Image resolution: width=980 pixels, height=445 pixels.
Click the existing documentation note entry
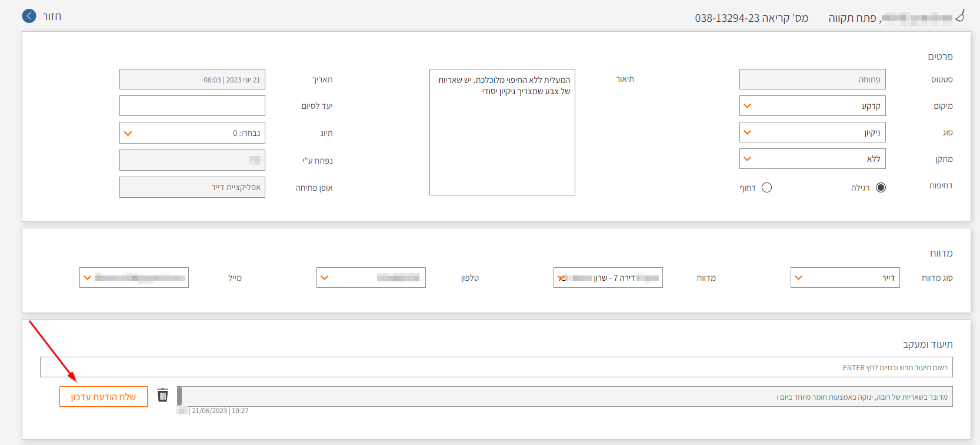(565, 397)
